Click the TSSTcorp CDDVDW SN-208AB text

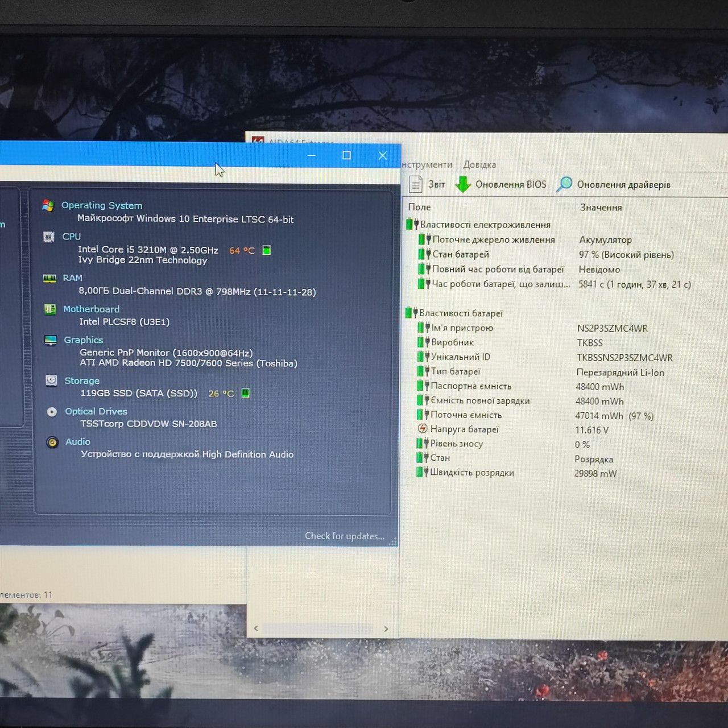click(x=148, y=424)
